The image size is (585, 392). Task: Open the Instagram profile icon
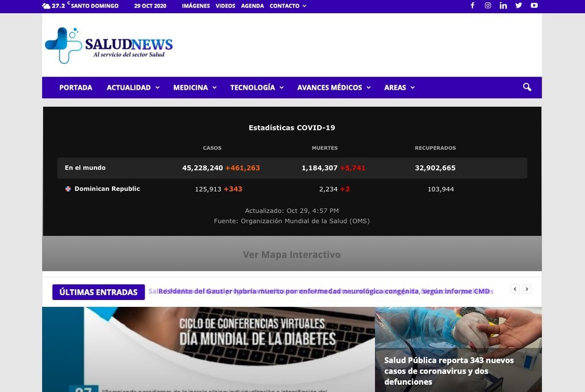click(488, 6)
